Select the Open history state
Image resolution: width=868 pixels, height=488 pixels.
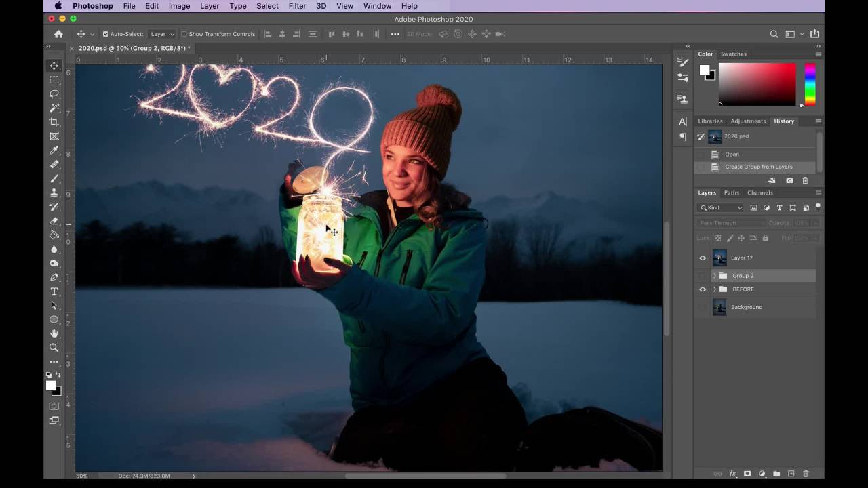click(x=732, y=155)
